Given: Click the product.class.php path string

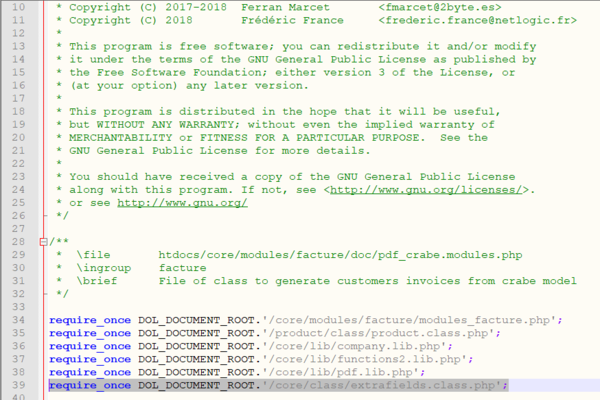Looking at the screenshot, I should pyautogui.click(x=378, y=332).
